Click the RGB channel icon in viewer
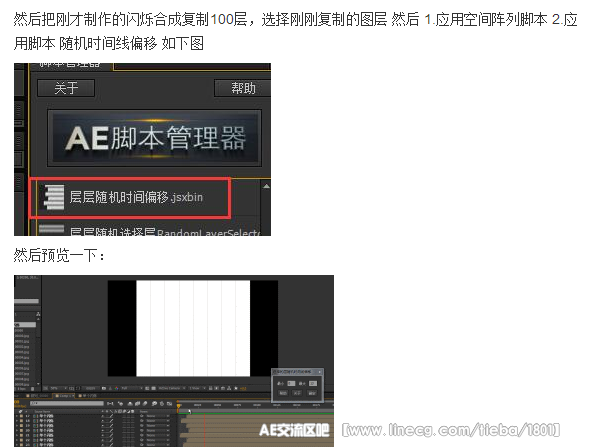The height and width of the screenshot is (447, 595). click(116, 388)
